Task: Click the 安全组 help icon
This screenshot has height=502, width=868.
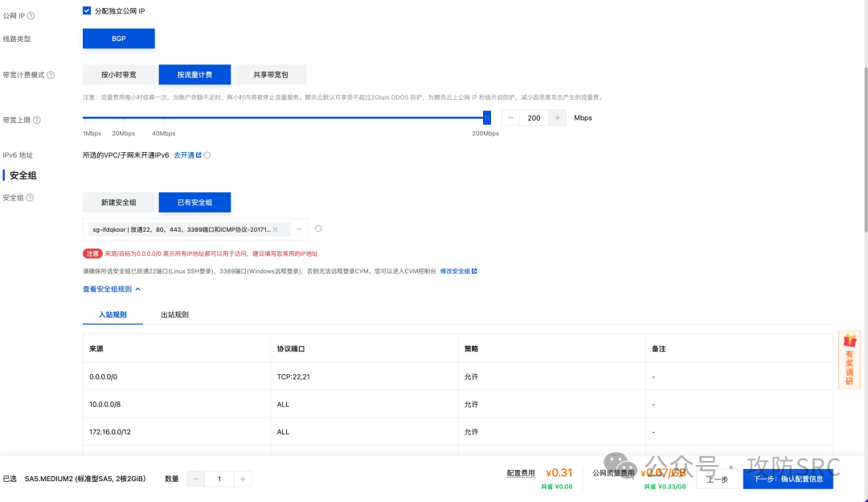Action: pos(29,198)
